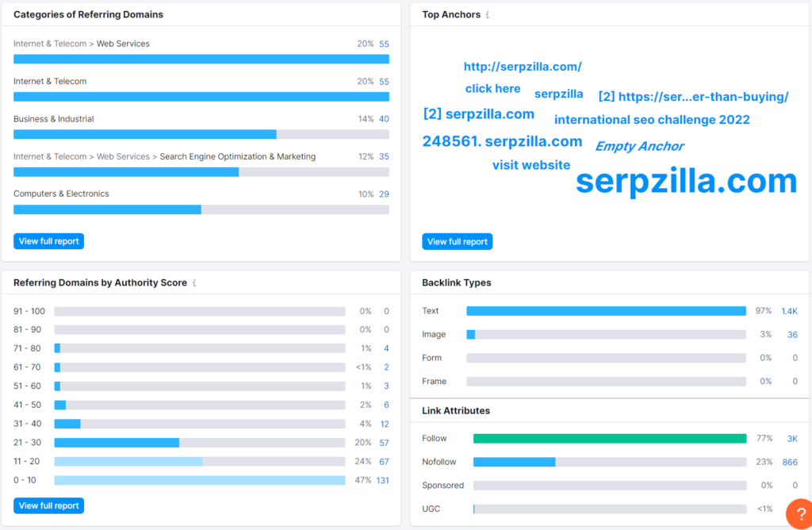812x530 pixels.
Task: Click the 0 - 10 authority score bar
Action: [x=200, y=480]
